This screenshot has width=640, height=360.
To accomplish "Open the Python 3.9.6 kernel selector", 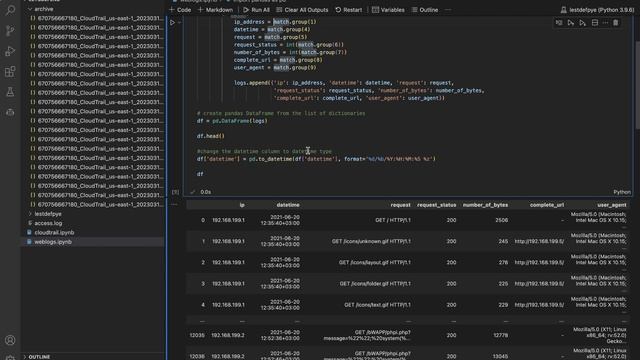I will [598, 10].
